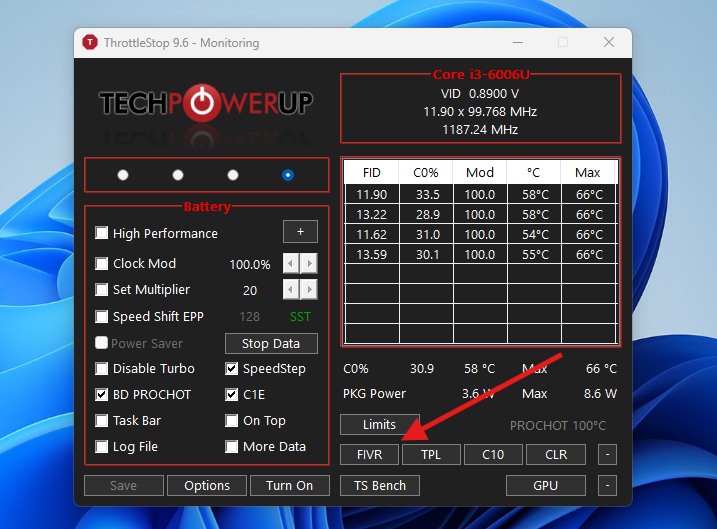Click the Stop Data button

click(271, 343)
